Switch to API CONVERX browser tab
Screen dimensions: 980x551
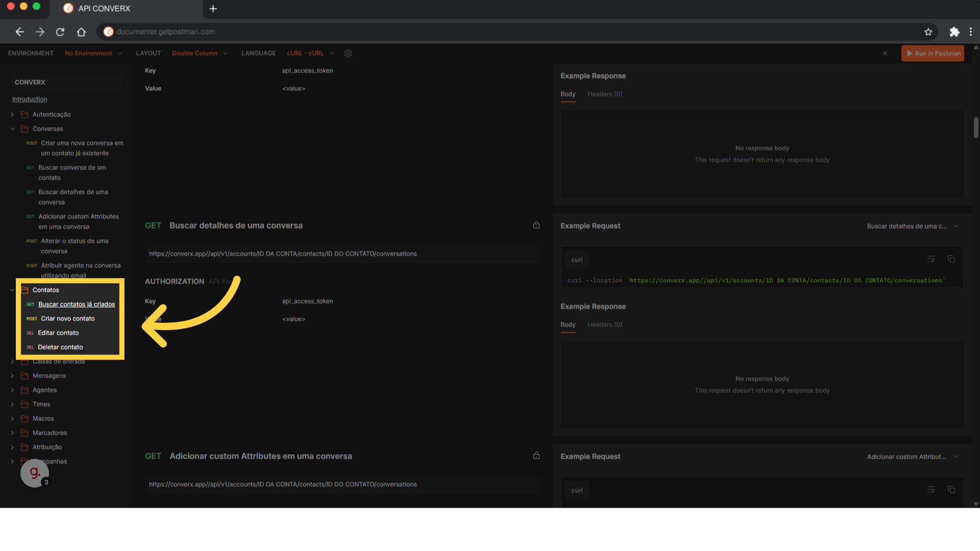point(127,9)
